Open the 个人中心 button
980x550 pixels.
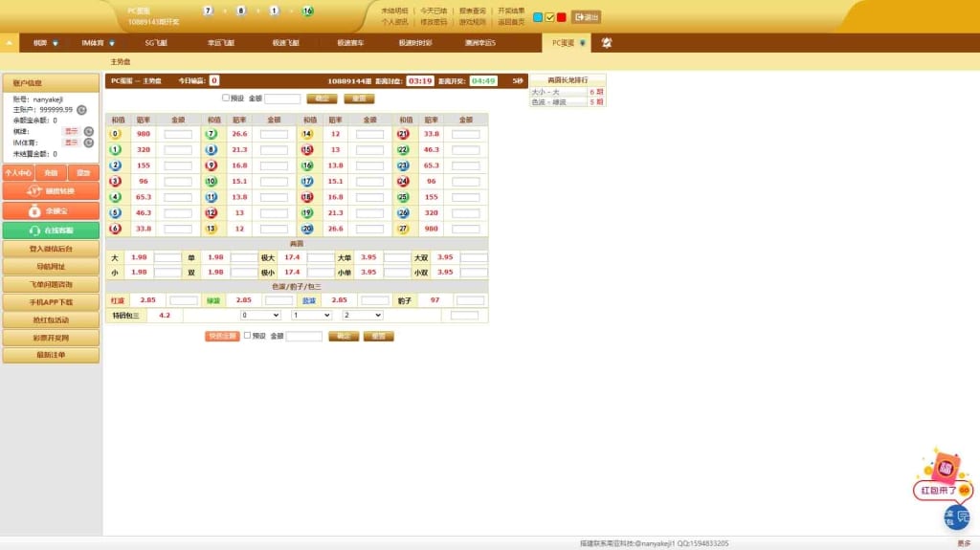(x=18, y=172)
